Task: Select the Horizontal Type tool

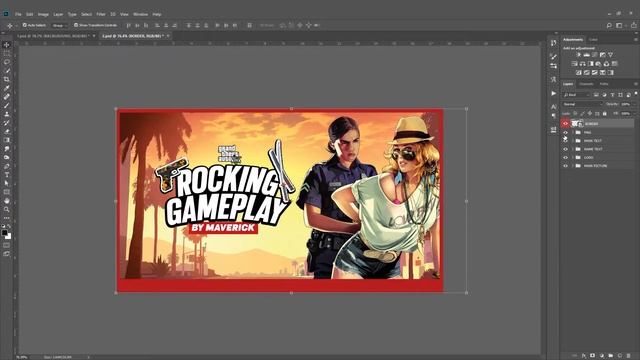Action: coord(7,175)
